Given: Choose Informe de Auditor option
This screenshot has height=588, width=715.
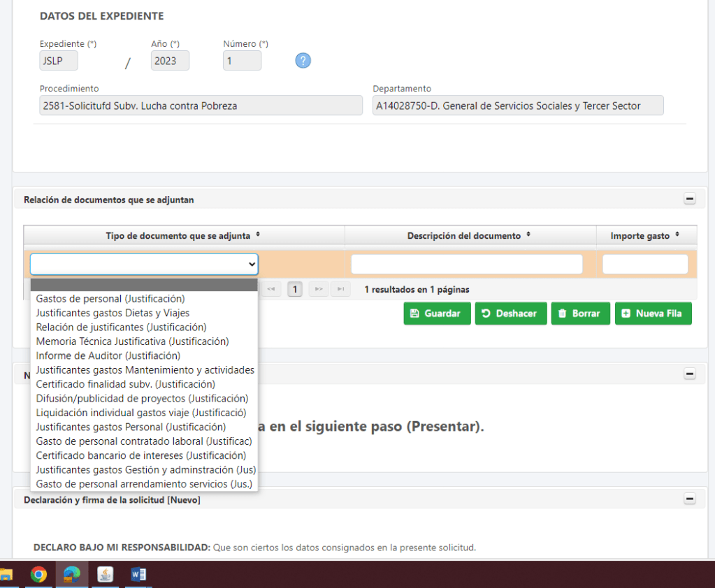Looking at the screenshot, I should pos(108,355).
